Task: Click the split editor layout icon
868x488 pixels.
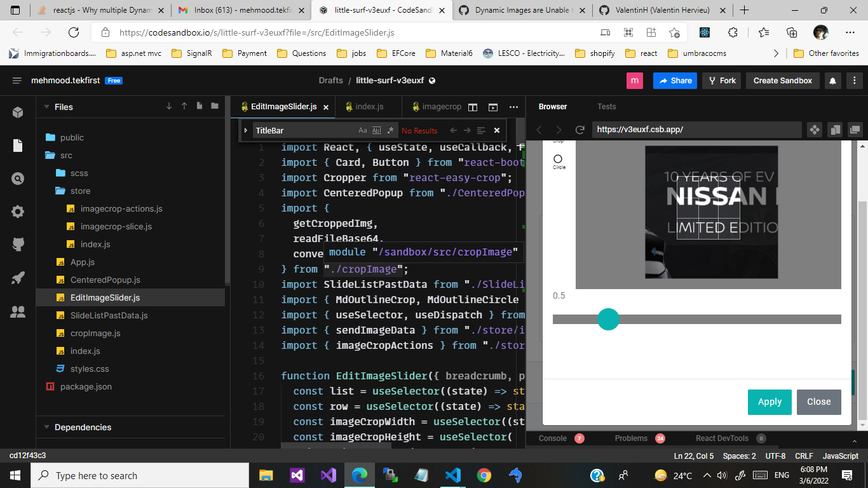Action: tap(473, 107)
